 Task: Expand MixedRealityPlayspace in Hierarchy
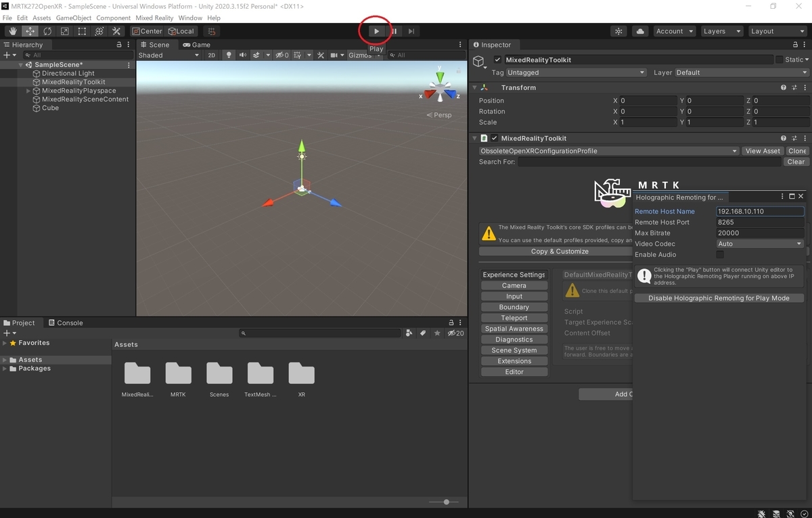28,91
